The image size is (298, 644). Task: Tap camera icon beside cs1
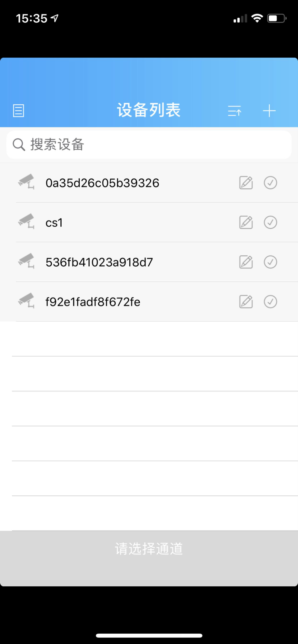pos(26,221)
